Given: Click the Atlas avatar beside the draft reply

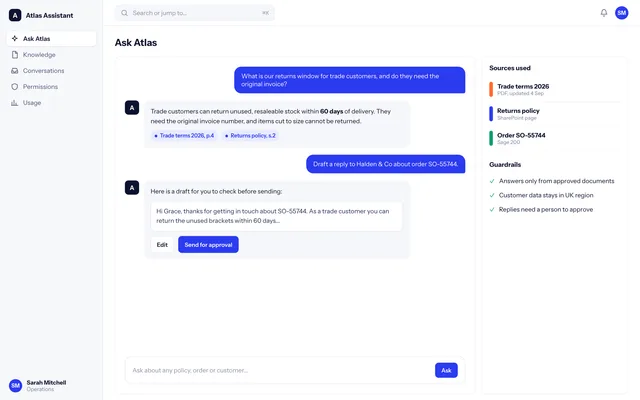Looking at the screenshot, I should (132, 188).
